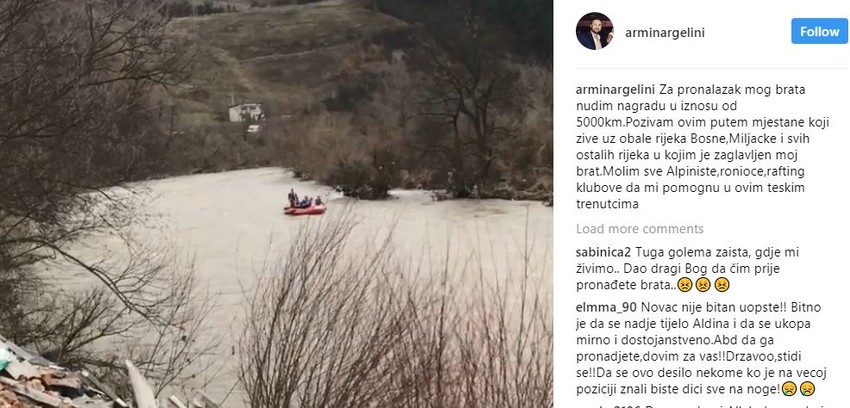
Task: Open elmma_90 commenter profile
Action: [606, 307]
